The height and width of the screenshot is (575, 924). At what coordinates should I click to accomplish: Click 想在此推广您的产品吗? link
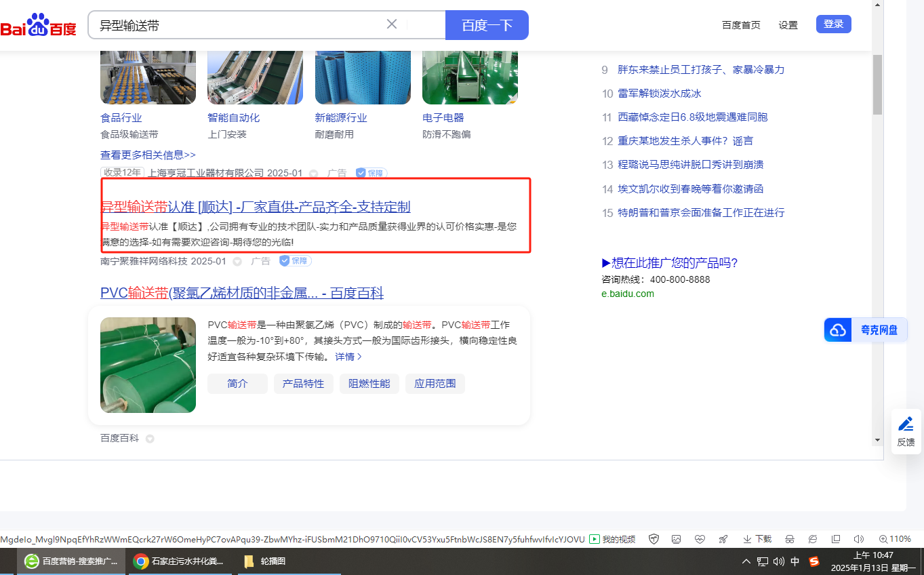670,263
